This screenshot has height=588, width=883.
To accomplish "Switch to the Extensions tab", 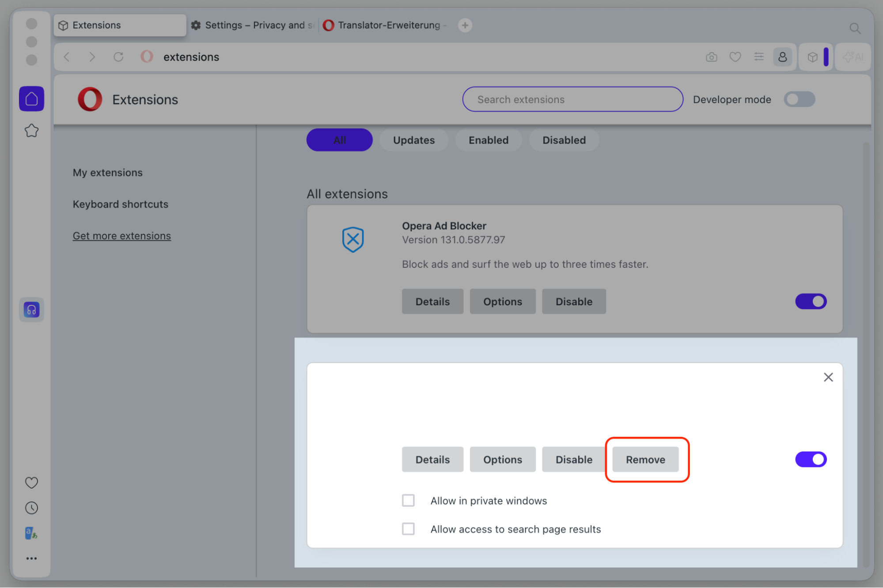I will (120, 25).
